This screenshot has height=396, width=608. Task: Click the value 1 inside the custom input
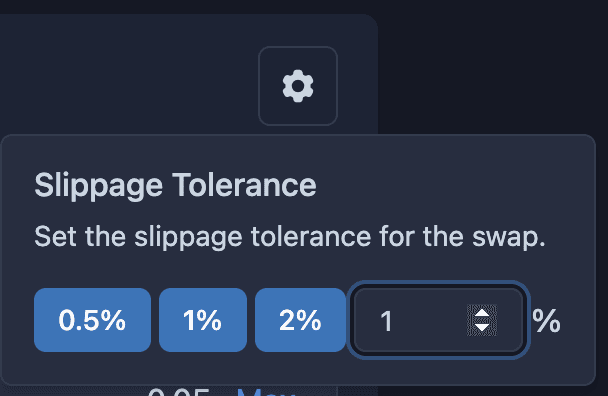386,321
